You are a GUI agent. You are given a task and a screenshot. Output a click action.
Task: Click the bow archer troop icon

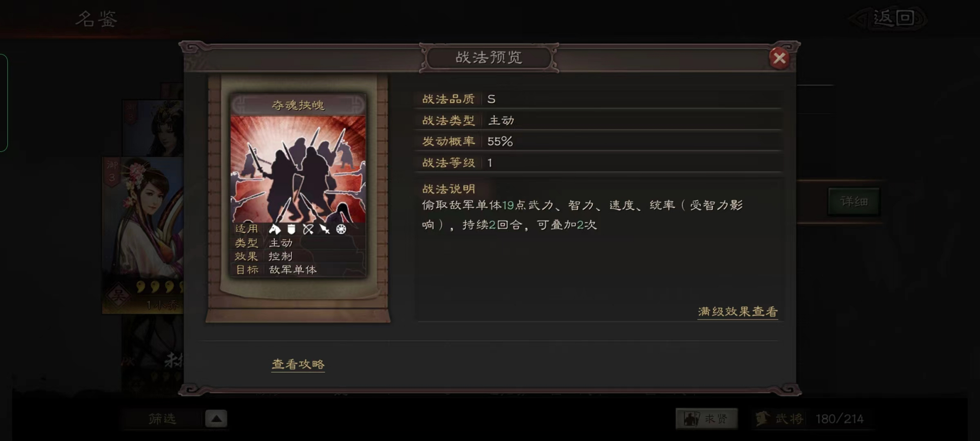(308, 229)
